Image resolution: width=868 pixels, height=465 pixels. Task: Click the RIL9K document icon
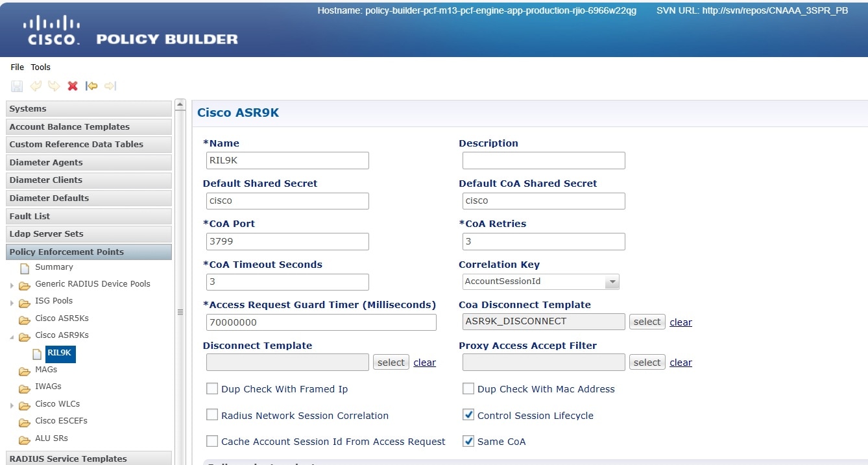38,354
